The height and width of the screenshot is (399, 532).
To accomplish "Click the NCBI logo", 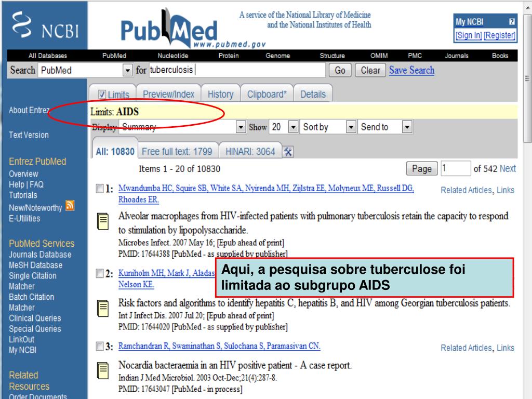I will 46,25.
